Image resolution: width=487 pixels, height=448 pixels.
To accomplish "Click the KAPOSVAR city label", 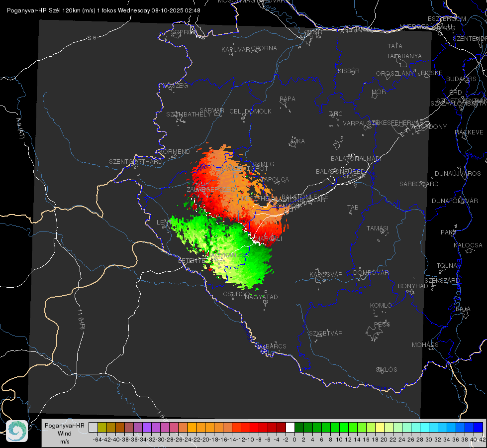I will 326,274.
